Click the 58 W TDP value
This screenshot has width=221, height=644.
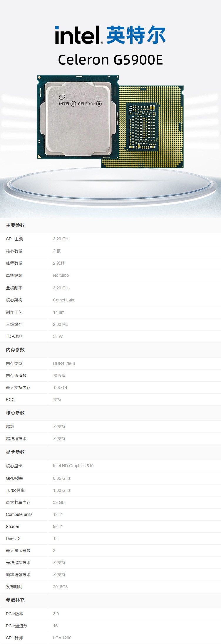(x=58, y=337)
